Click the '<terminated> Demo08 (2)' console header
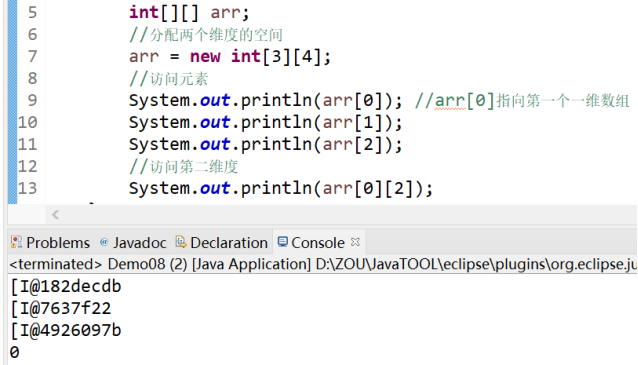Screen dimensions: 638x365 click(98, 264)
